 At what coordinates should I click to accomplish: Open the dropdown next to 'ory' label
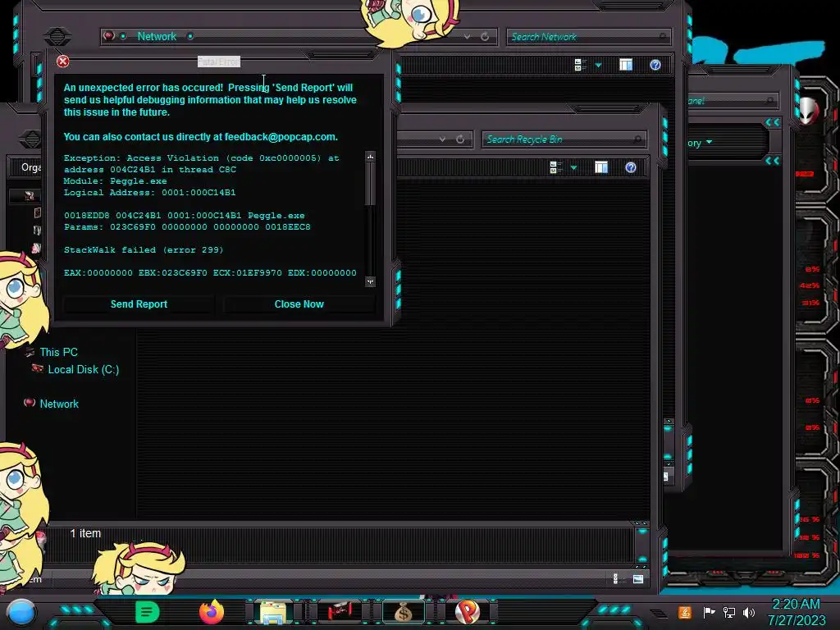click(710, 143)
